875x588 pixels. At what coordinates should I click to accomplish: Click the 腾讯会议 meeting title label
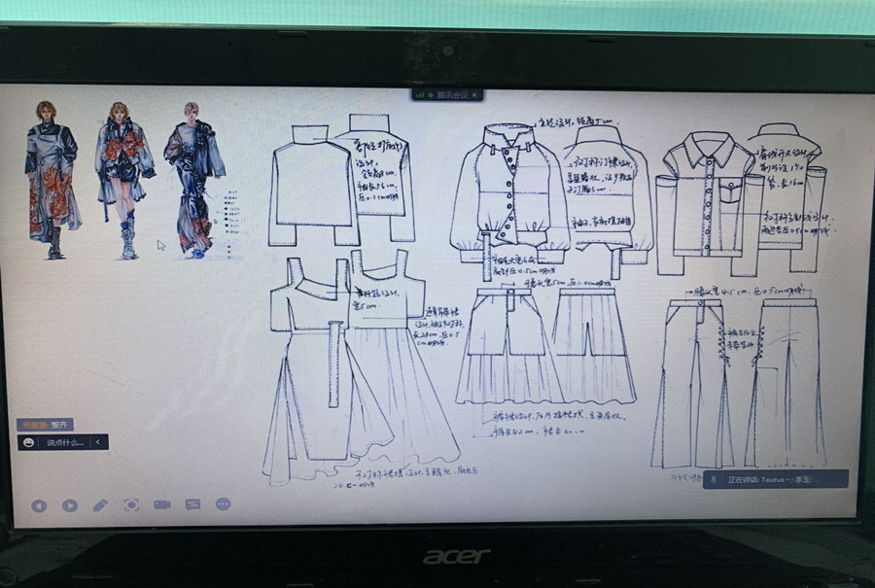(x=452, y=95)
